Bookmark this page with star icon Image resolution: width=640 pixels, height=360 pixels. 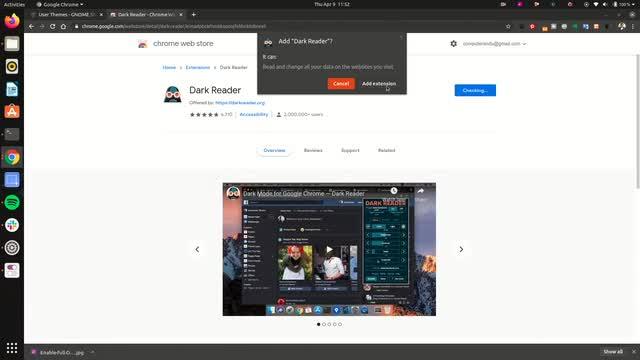(508, 27)
